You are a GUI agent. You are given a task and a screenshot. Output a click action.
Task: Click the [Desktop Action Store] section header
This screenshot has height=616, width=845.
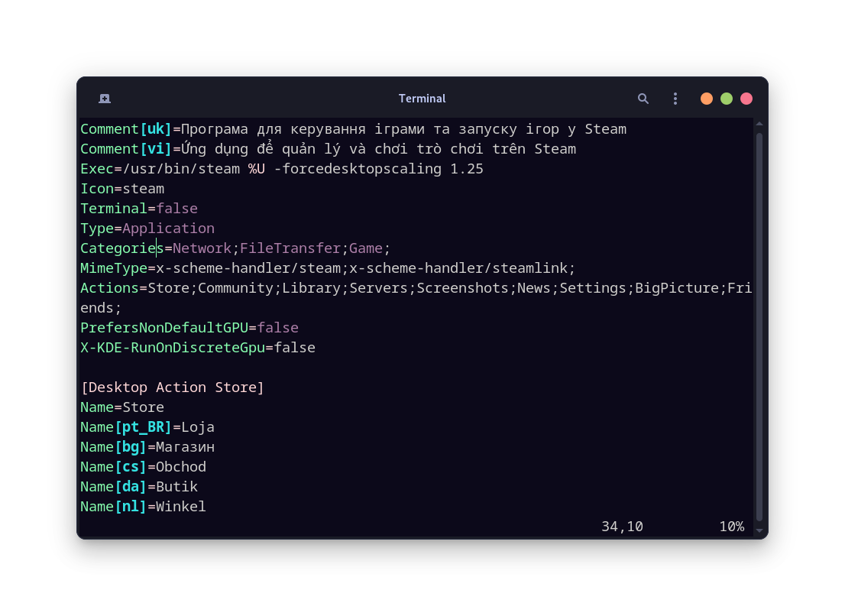pos(172,387)
